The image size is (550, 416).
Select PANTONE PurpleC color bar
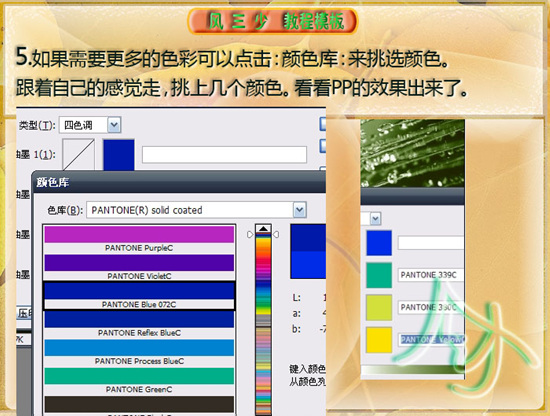[x=139, y=234]
